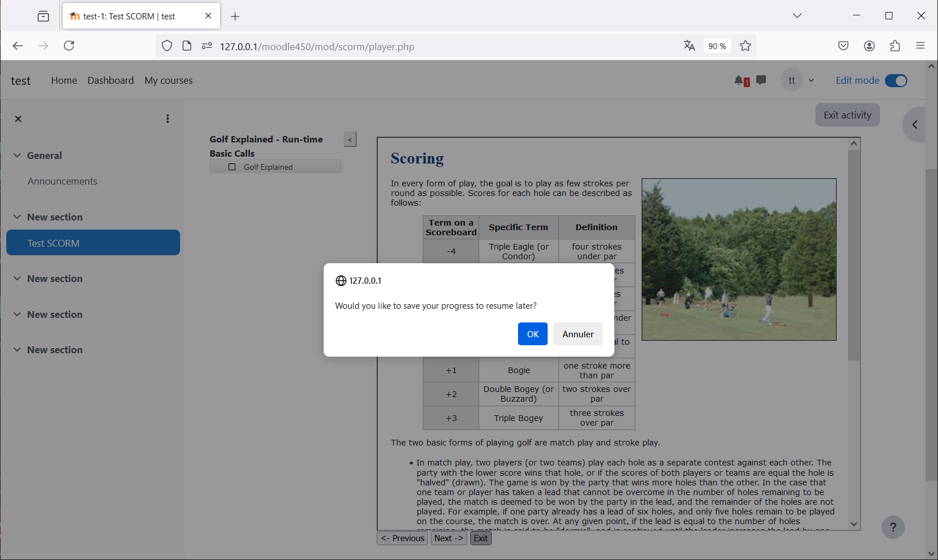Screen dimensions: 938x560
Task: Click the test site name link
Action: [21, 81]
